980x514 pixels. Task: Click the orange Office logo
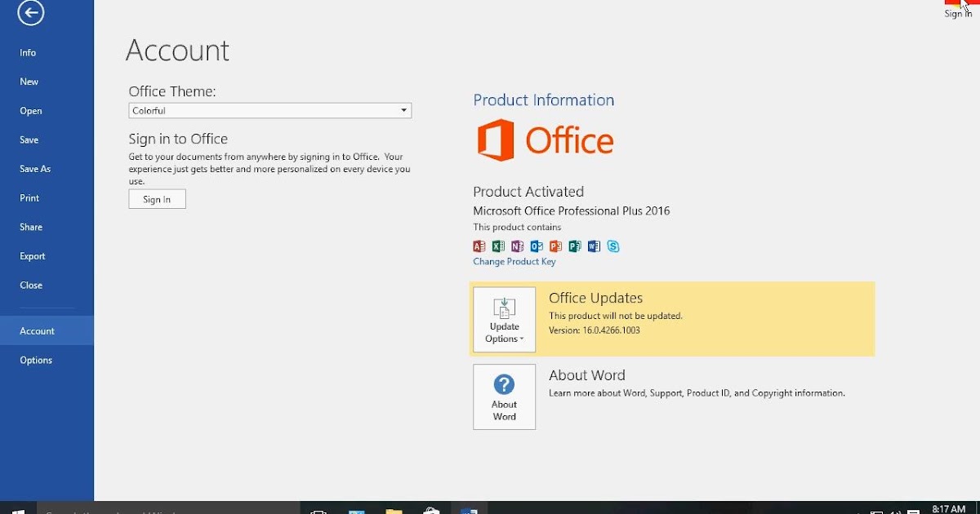click(x=545, y=140)
